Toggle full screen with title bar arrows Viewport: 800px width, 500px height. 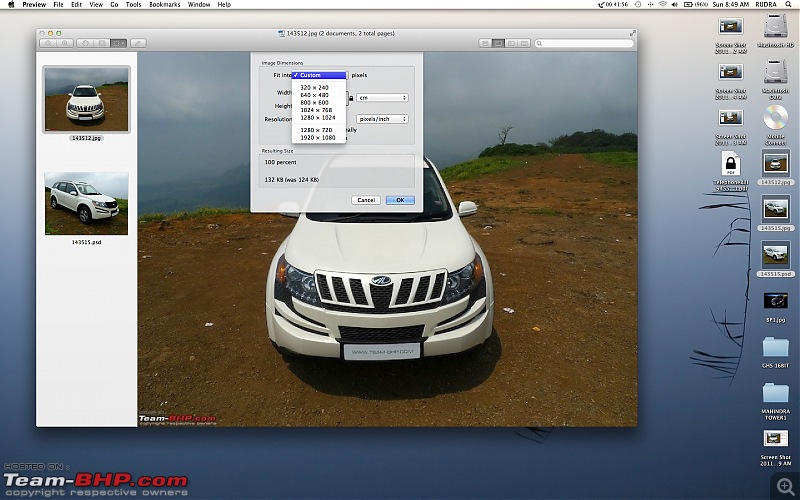click(633, 33)
